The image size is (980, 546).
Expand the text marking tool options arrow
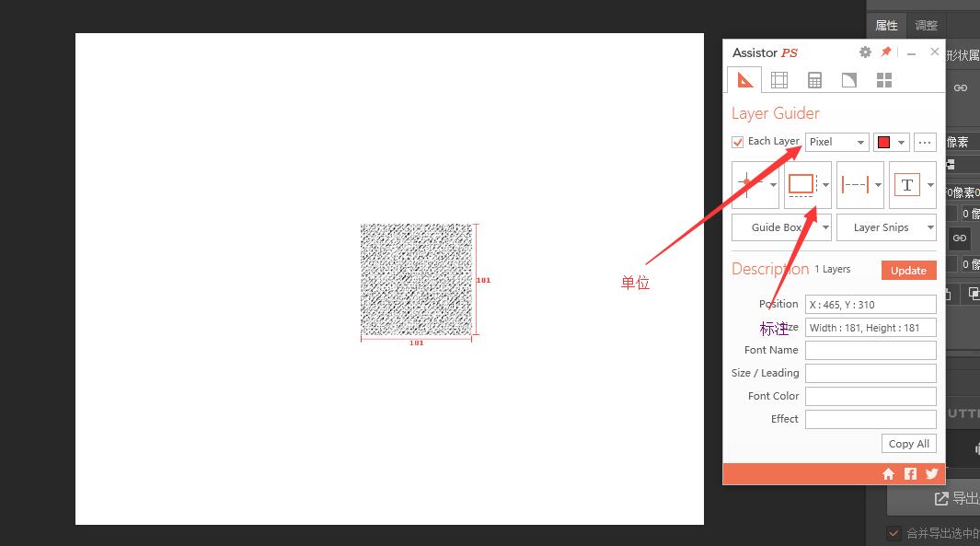[930, 185]
